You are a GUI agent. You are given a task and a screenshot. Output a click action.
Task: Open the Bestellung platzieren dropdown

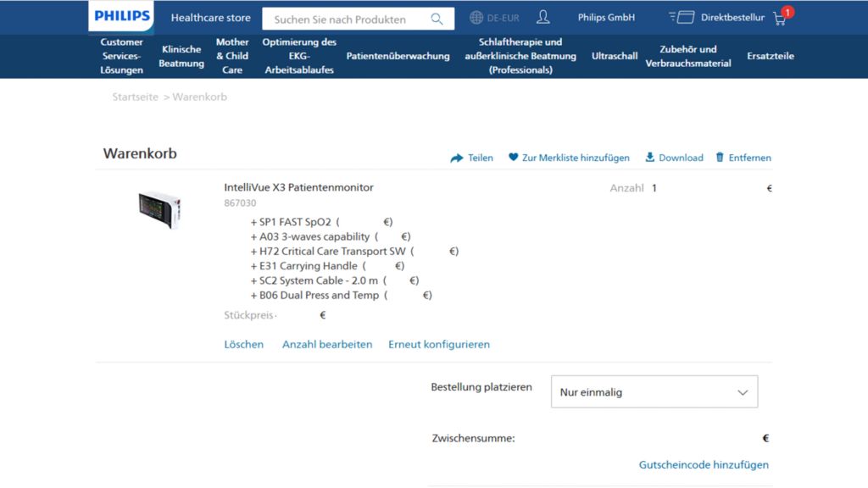coord(654,391)
